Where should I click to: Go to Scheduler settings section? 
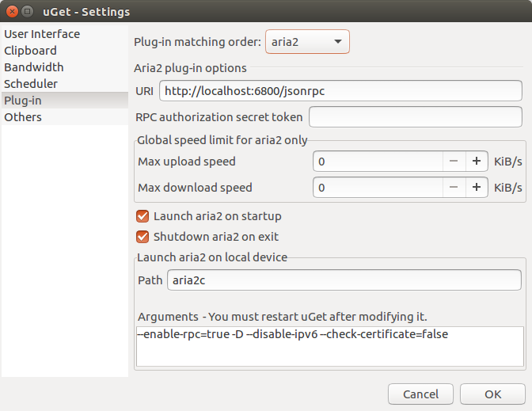click(x=31, y=84)
